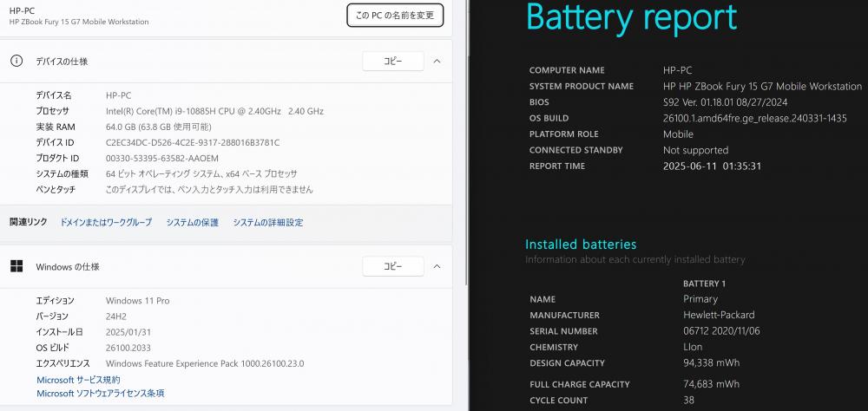Select the バージョン value 24H2

pos(115,316)
